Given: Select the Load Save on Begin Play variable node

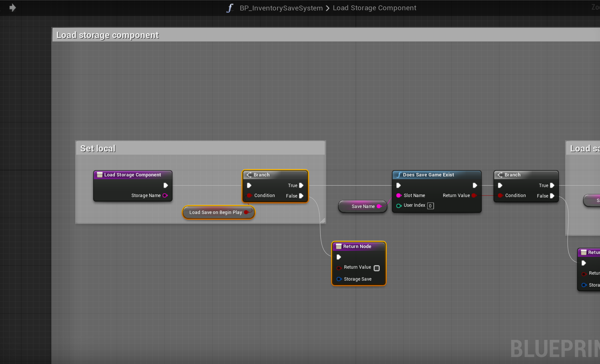Looking at the screenshot, I should (215, 212).
